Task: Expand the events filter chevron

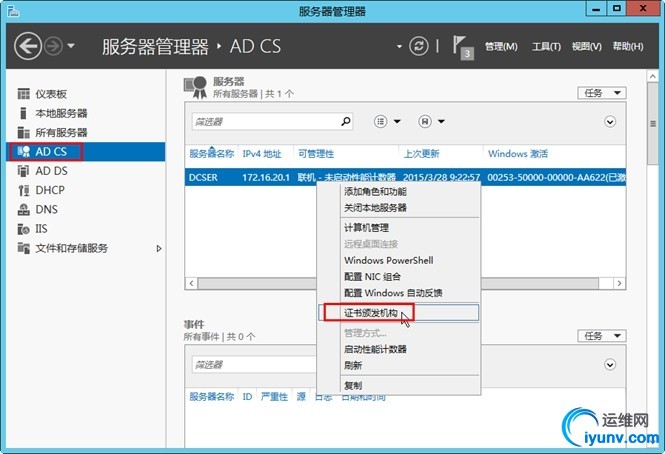Action: pos(610,365)
